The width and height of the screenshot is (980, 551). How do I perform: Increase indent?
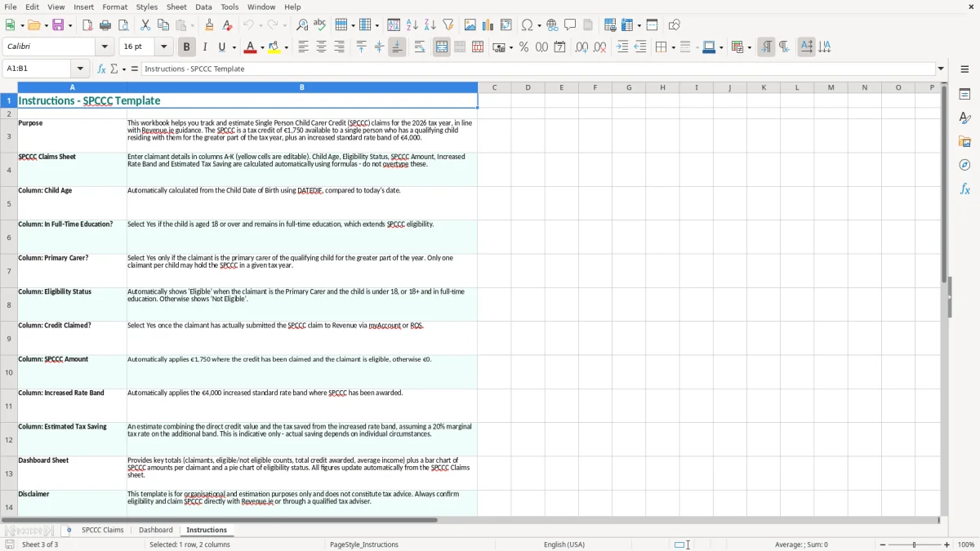coord(622,47)
